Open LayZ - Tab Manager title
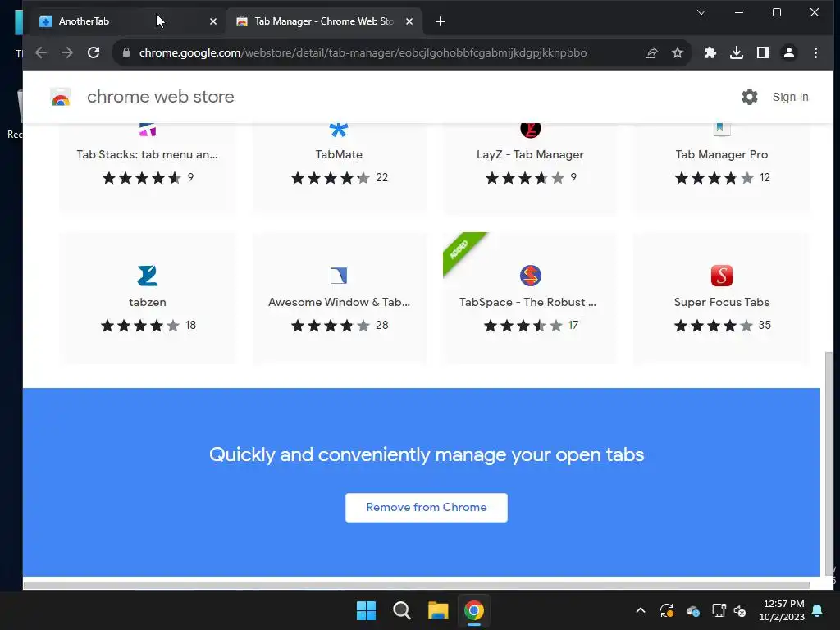The image size is (840, 630). [x=531, y=155]
